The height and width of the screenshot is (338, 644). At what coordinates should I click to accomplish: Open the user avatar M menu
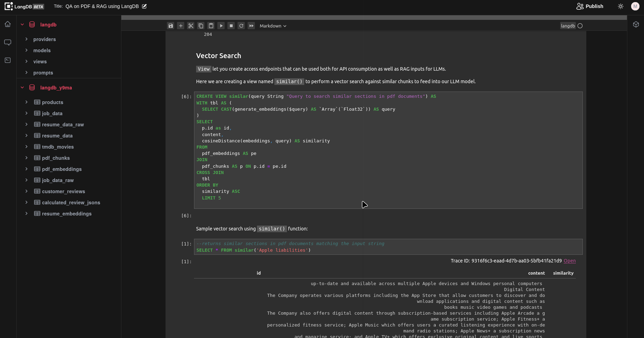pos(635,6)
